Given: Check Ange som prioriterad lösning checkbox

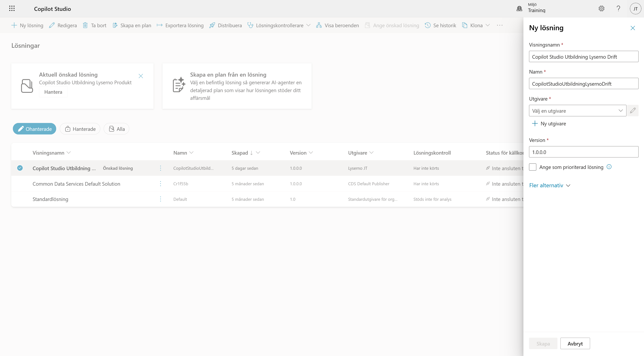Looking at the screenshot, I should (532, 167).
